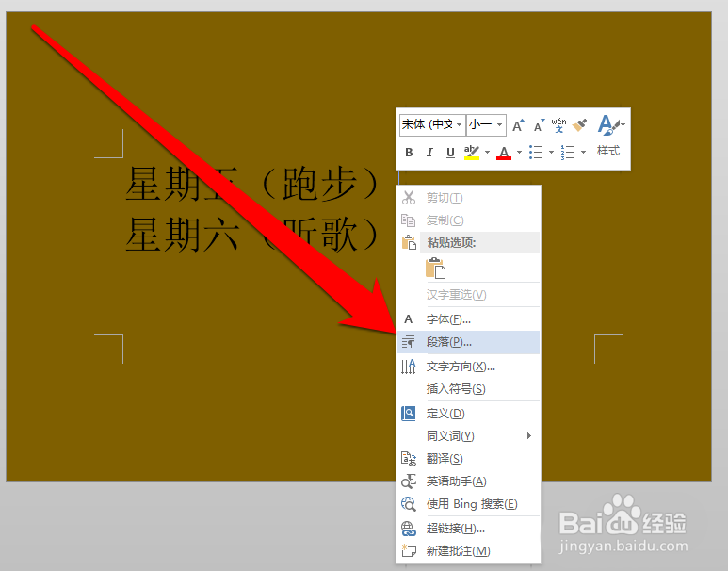The height and width of the screenshot is (571, 728).
Task: Choose 定义(D) from context menu
Action: point(469,413)
